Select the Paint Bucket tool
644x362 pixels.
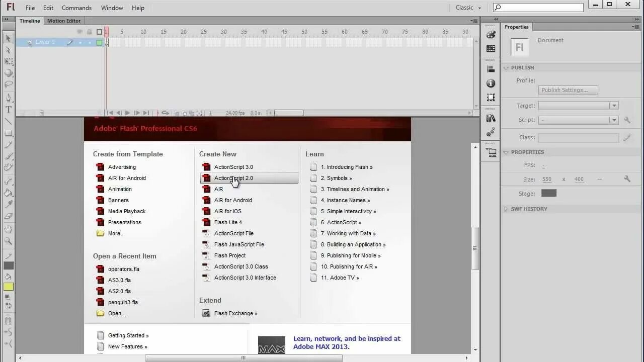pos(8,193)
